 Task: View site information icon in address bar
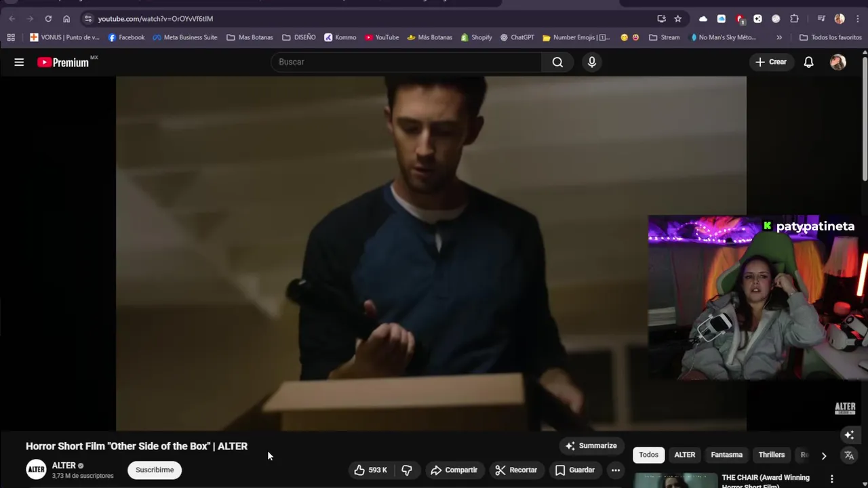click(88, 18)
